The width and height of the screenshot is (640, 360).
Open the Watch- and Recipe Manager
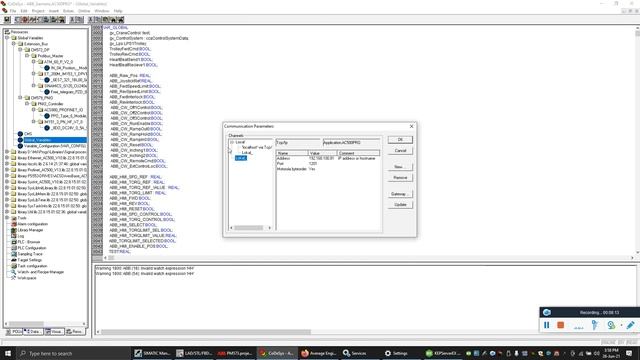(x=41, y=272)
